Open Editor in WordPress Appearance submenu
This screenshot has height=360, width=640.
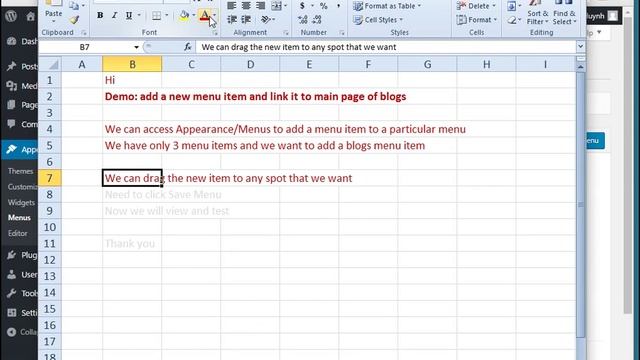(18, 233)
